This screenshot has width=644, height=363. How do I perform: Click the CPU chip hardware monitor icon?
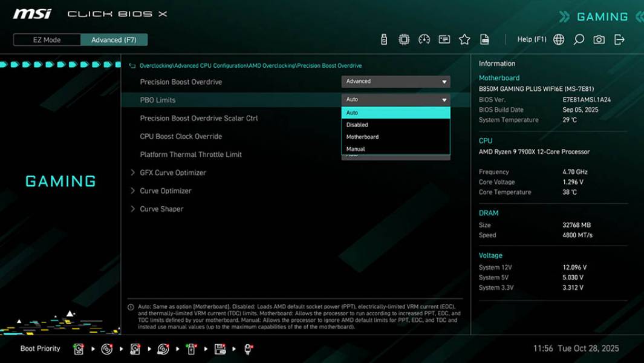[404, 39]
